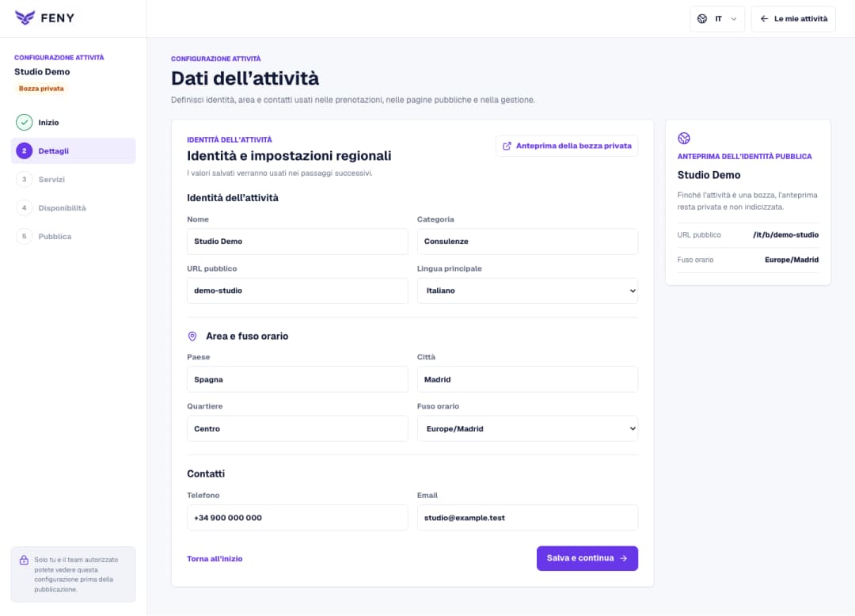Go to the Servizi step
The width and height of the screenshot is (855, 616).
tap(73, 180)
